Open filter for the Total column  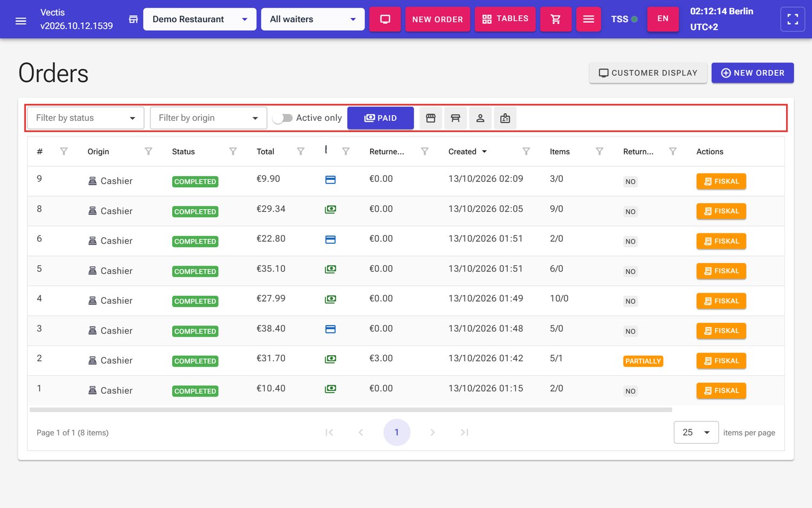(x=300, y=152)
